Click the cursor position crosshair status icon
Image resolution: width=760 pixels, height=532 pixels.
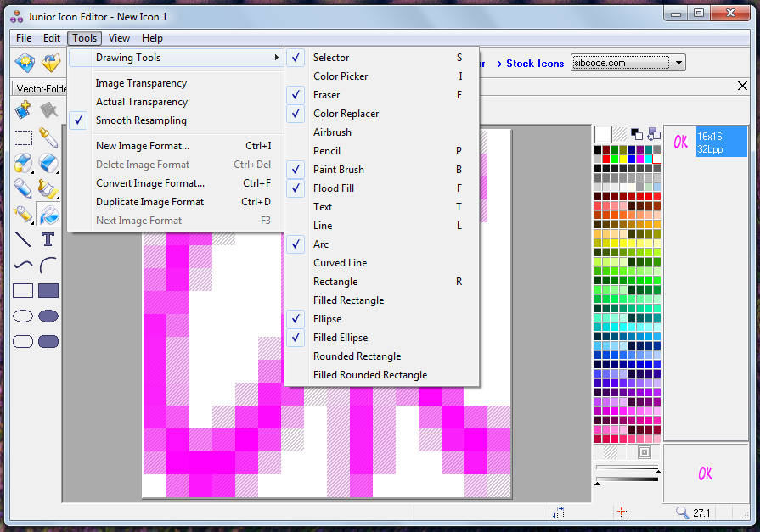(x=622, y=512)
